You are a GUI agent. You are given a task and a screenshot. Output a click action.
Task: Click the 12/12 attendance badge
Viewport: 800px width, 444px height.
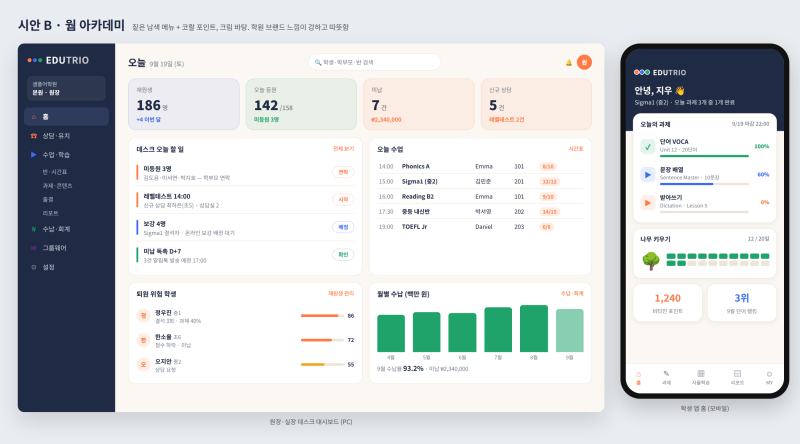(x=549, y=182)
